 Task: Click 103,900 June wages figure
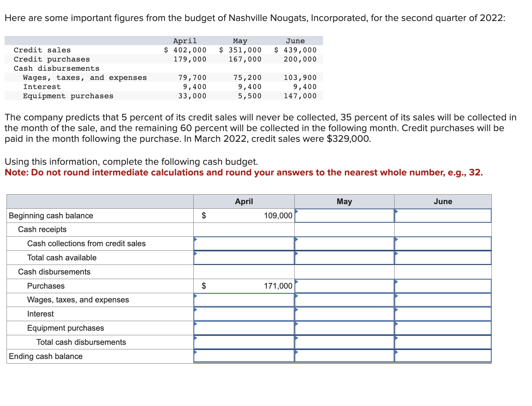tap(300, 78)
